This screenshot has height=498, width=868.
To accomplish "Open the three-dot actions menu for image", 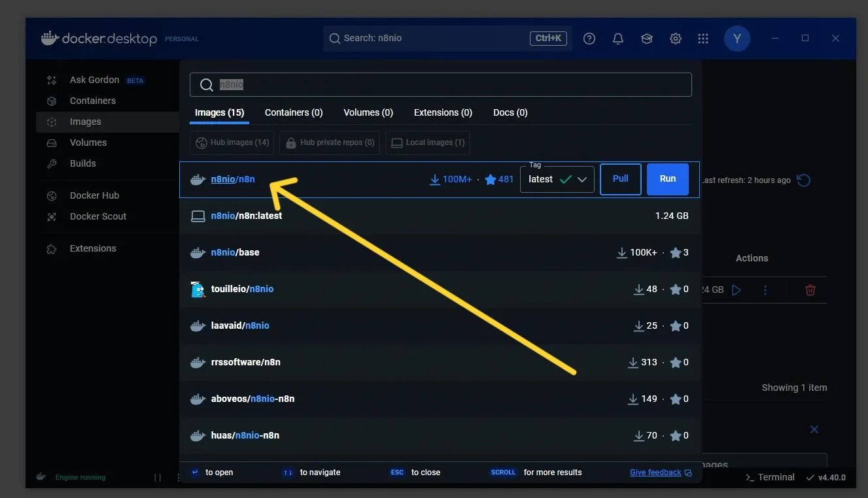I will (765, 290).
